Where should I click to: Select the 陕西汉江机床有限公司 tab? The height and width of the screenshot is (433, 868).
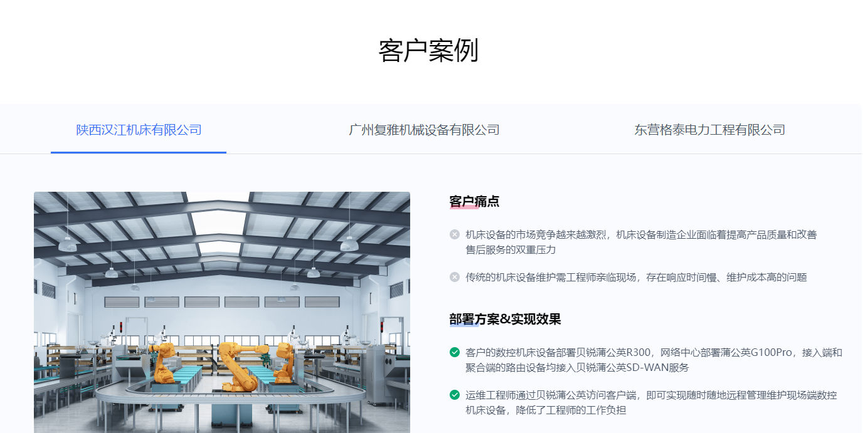[139, 130]
